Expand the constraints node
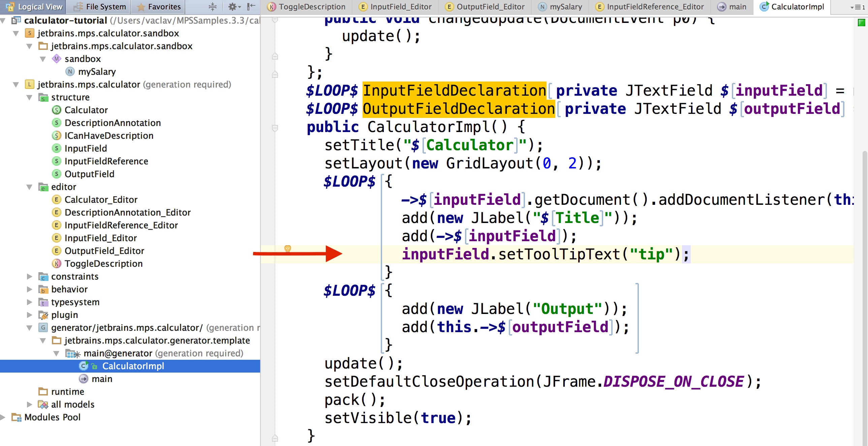868x446 pixels. tap(29, 277)
